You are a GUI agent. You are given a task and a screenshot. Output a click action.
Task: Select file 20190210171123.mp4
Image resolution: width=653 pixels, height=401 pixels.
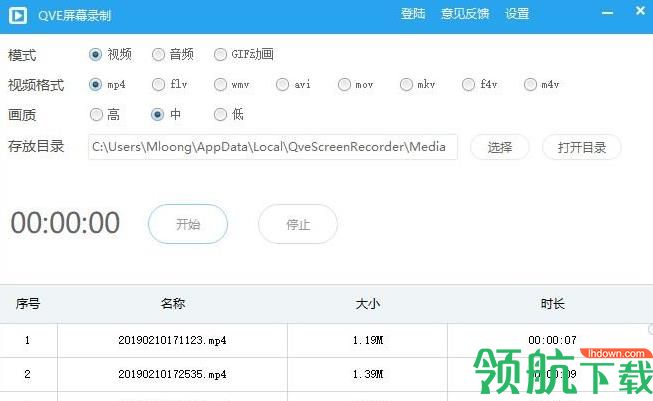pyautogui.click(x=172, y=341)
